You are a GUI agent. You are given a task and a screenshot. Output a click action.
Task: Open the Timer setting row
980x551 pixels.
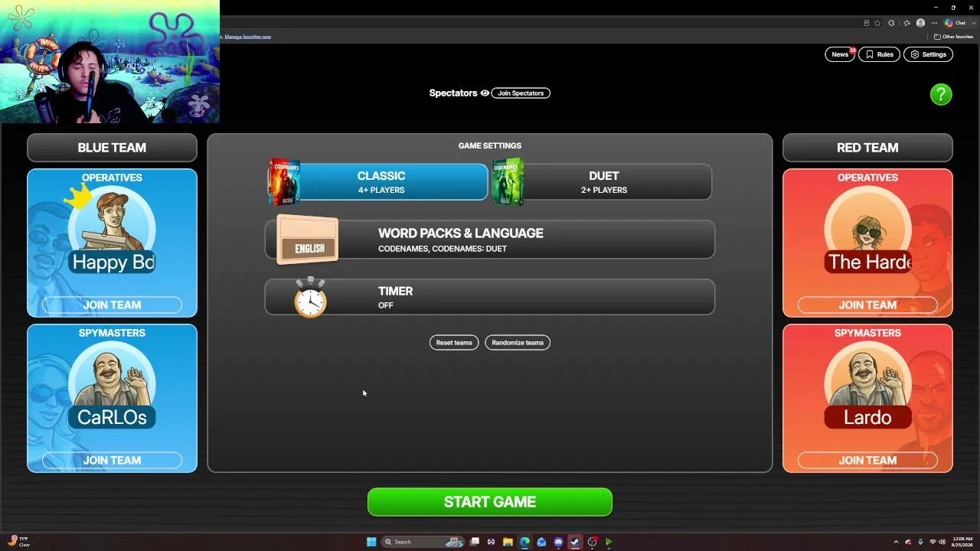[490, 297]
